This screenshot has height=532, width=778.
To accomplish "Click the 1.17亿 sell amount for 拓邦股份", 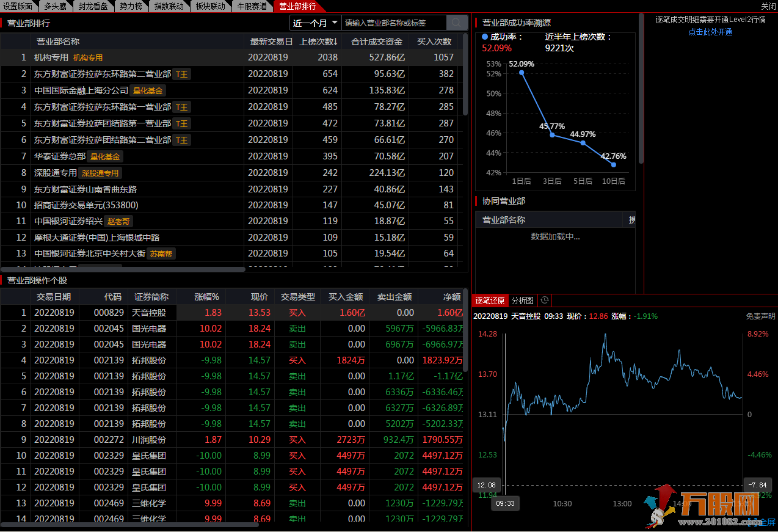I will click(402, 376).
